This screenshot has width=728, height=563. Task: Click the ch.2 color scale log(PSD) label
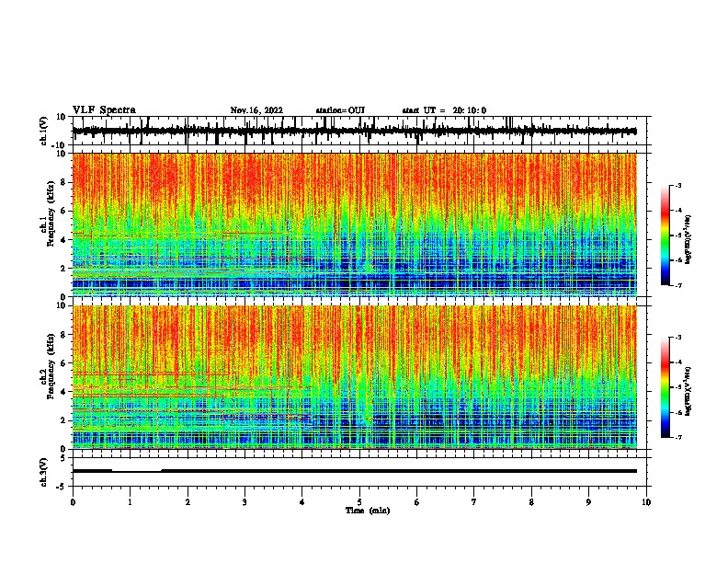coord(688,391)
